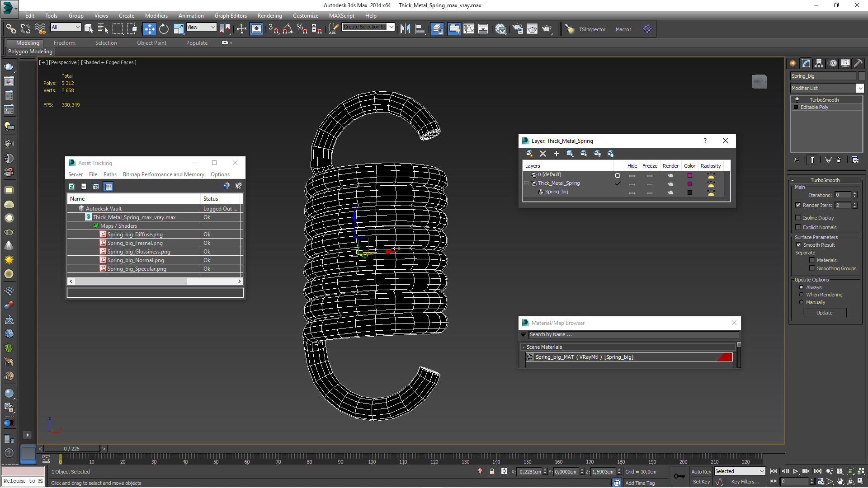Image resolution: width=868 pixels, height=488 pixels.
Task: Create new layer with plus icon
Action: click(556, 154)
